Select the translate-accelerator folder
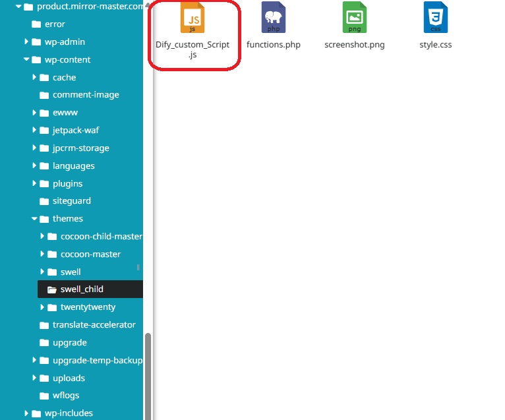The width and height of the screenshot is (505, 420). pyautogui.click(x=94, y=325)
